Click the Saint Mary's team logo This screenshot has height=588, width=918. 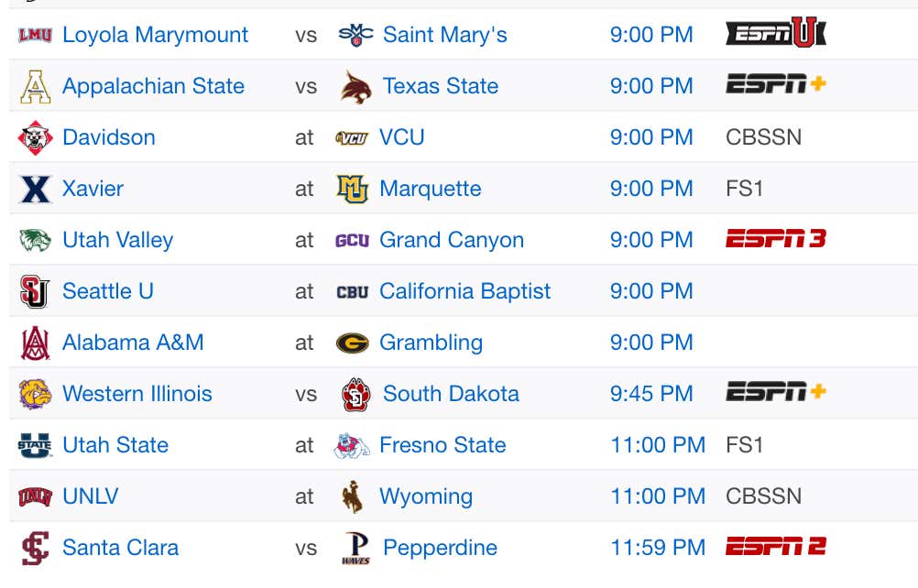[355, 35]
